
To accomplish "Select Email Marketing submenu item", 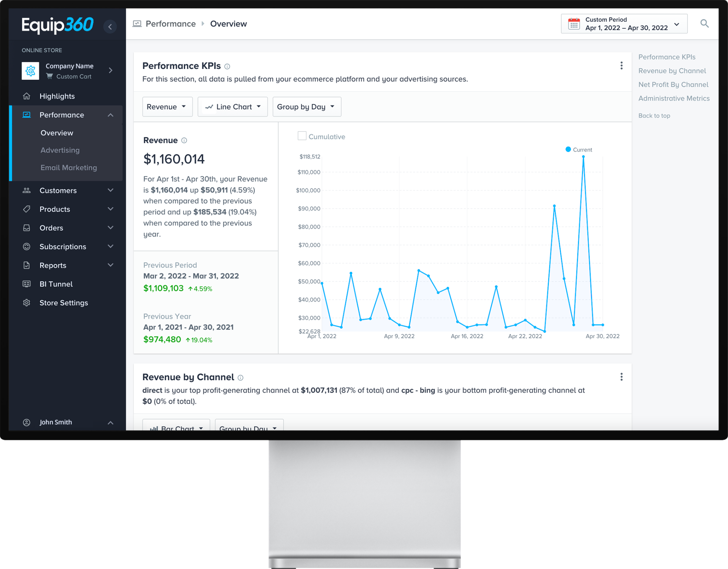I will [69, 168].
